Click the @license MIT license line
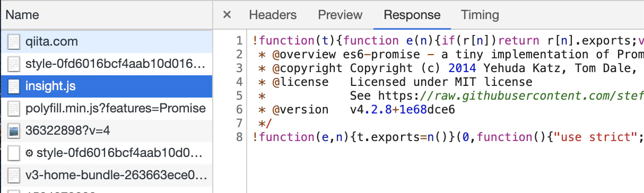The height and width of the screenshot is (193, 644). point(395,82)
